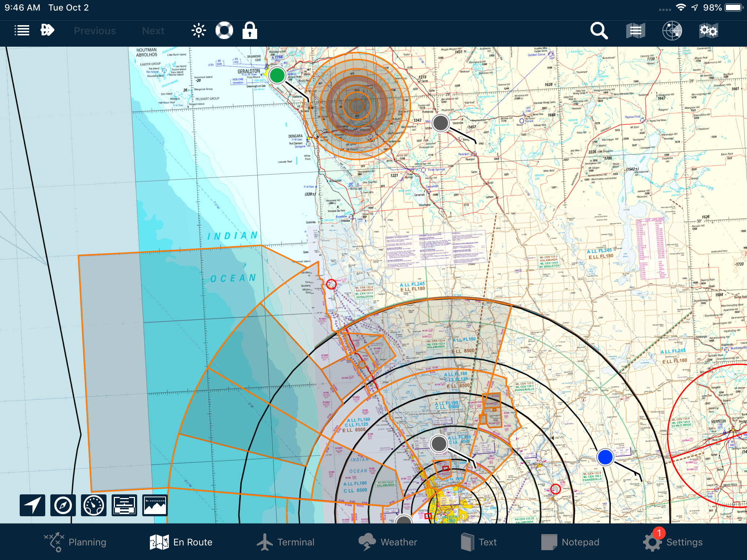The height and width of the screenshot is (560, 747).
Task: Adjust brightness with the sun icon
Action: click(199, 31)
